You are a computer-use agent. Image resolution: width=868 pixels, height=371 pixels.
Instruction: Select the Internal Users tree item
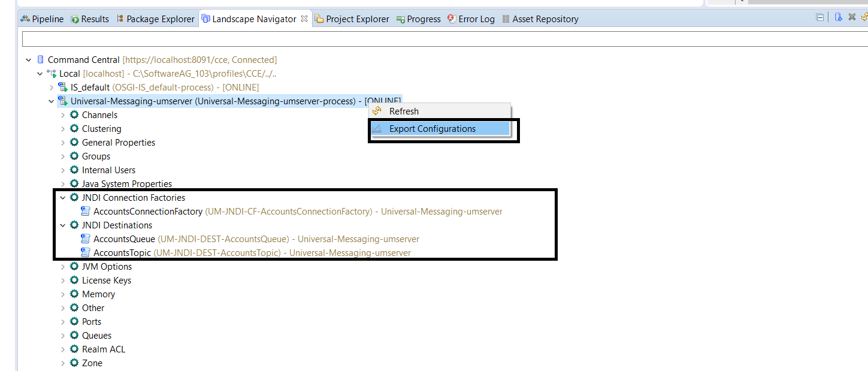point(108,170)
